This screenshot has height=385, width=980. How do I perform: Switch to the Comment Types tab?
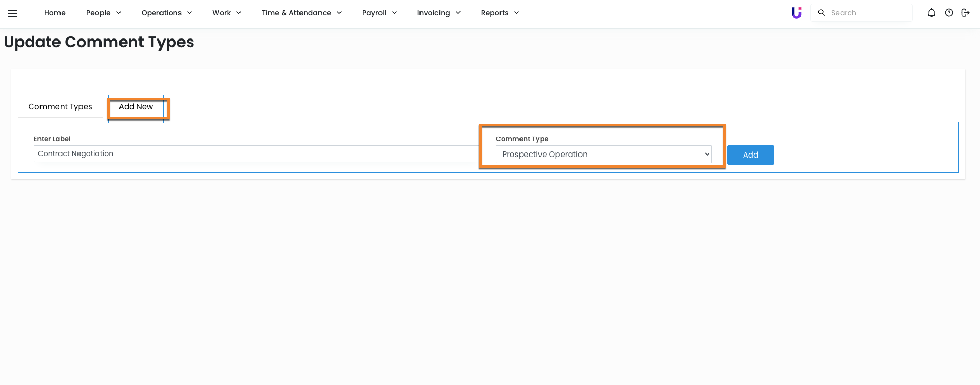(61, 107)
